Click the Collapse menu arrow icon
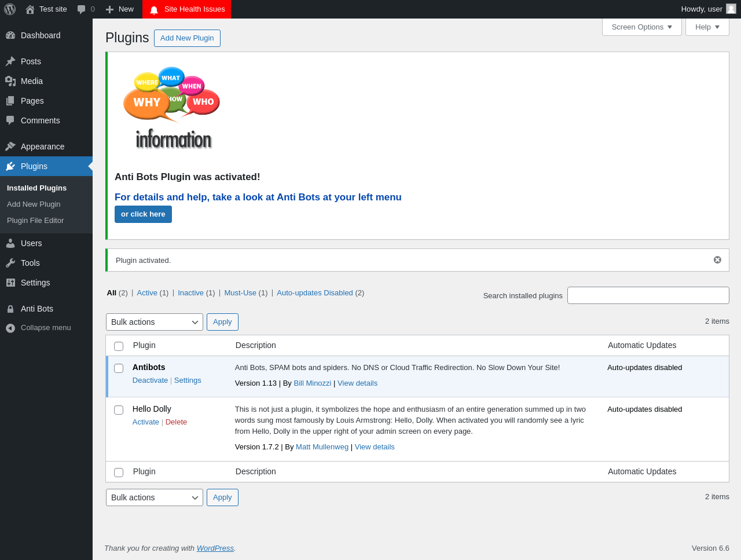Image resolution: width=741 pixels, height=560 pixels. click(10, 328)
